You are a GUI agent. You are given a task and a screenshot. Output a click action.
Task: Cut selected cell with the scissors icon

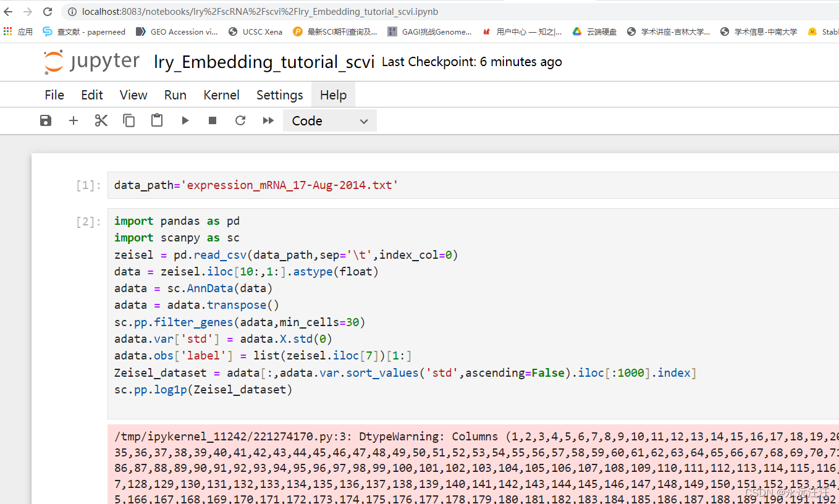(101, 120)
